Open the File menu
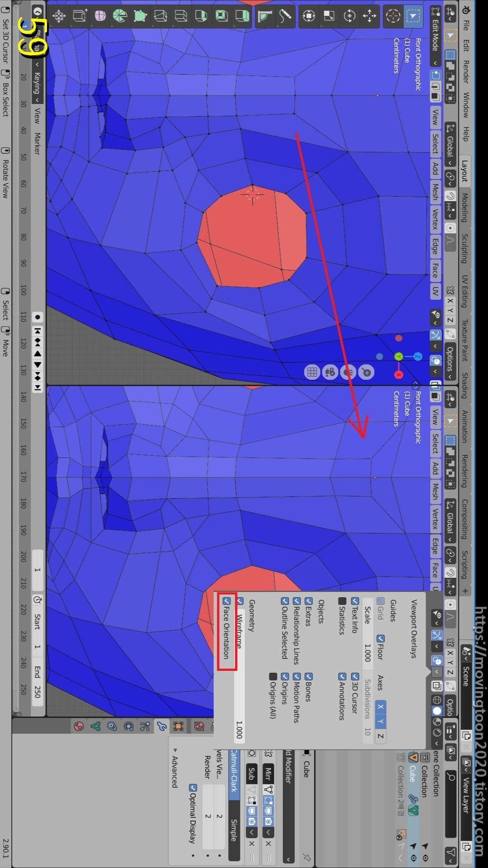 [466, 26]
